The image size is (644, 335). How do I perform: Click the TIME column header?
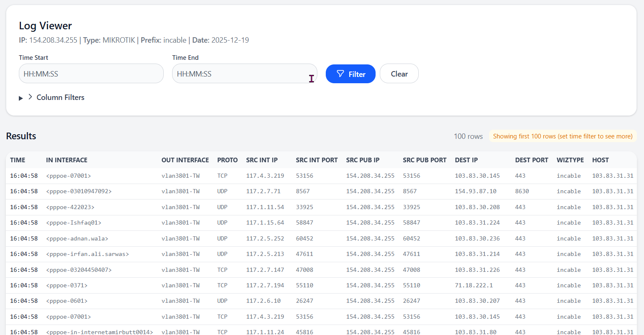[x=18, y=160]
